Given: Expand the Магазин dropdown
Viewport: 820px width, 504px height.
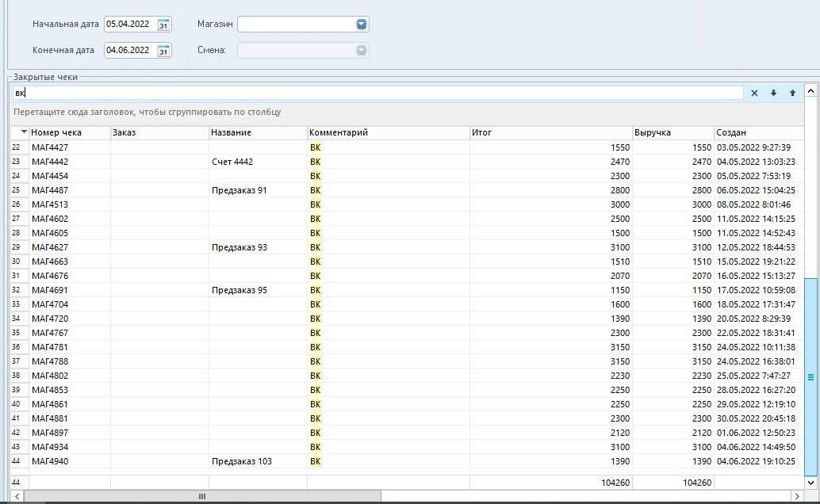Looking at the screenshot, I should click(362, 24).
